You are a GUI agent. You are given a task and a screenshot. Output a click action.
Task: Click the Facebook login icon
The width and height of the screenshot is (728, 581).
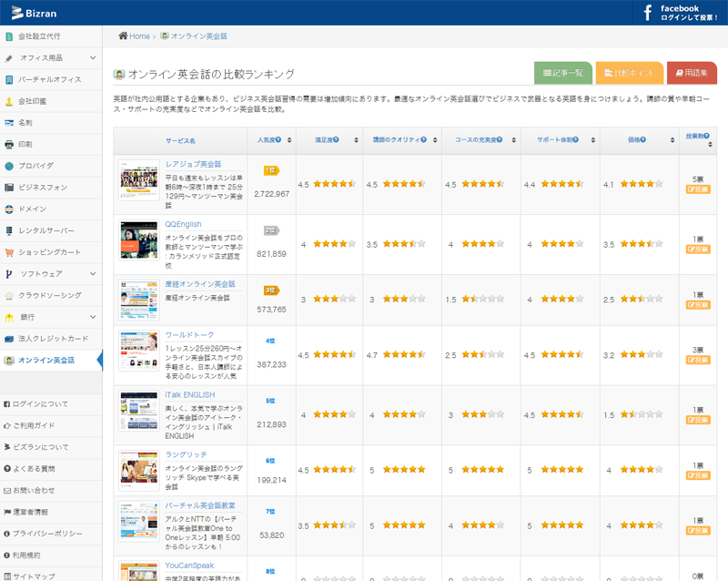click(x=648, y=13)
